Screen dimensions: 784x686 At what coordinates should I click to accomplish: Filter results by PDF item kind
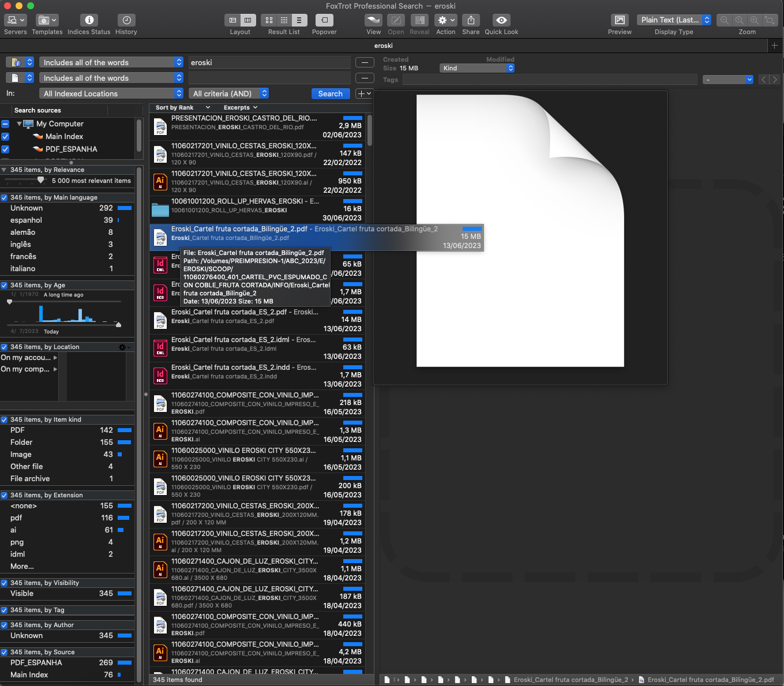pos(17,430)
